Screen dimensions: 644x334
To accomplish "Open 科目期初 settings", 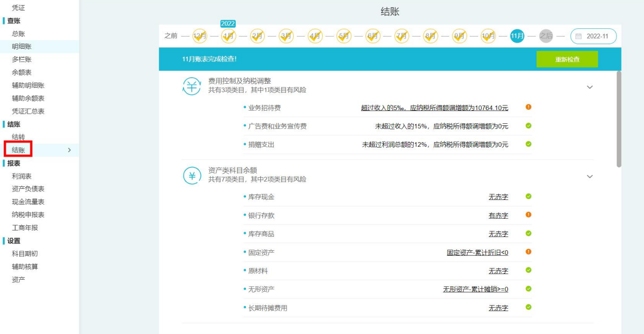I will [x=25, y=254].
